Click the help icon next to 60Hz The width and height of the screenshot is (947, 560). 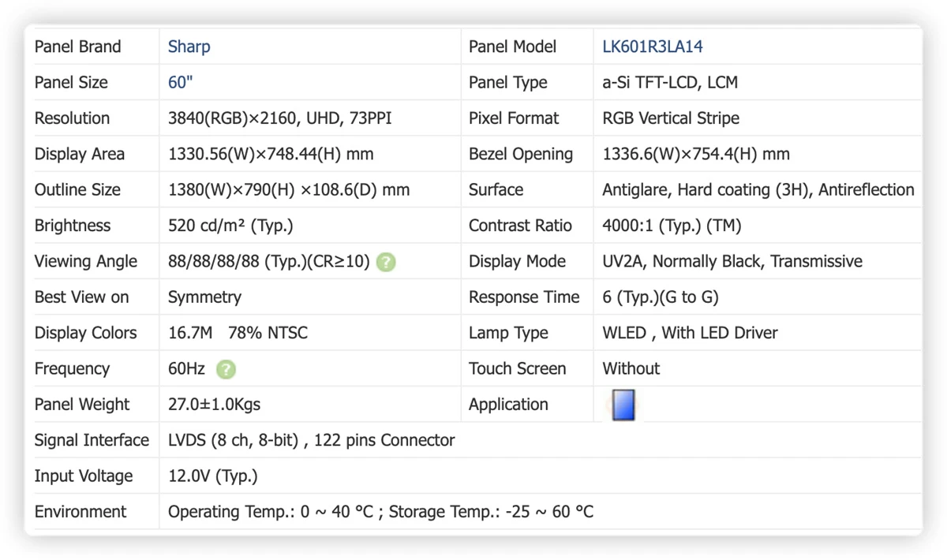(x=226, y=369)
